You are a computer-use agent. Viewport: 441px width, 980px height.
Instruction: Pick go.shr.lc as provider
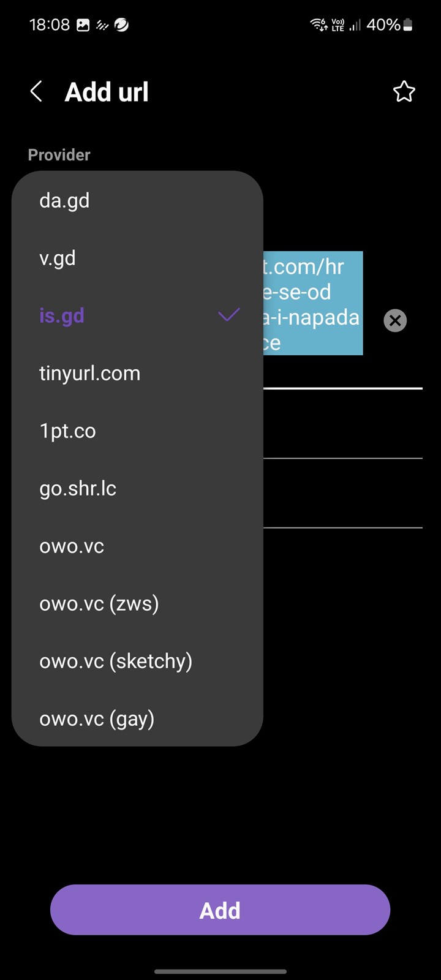coord(137,488)
